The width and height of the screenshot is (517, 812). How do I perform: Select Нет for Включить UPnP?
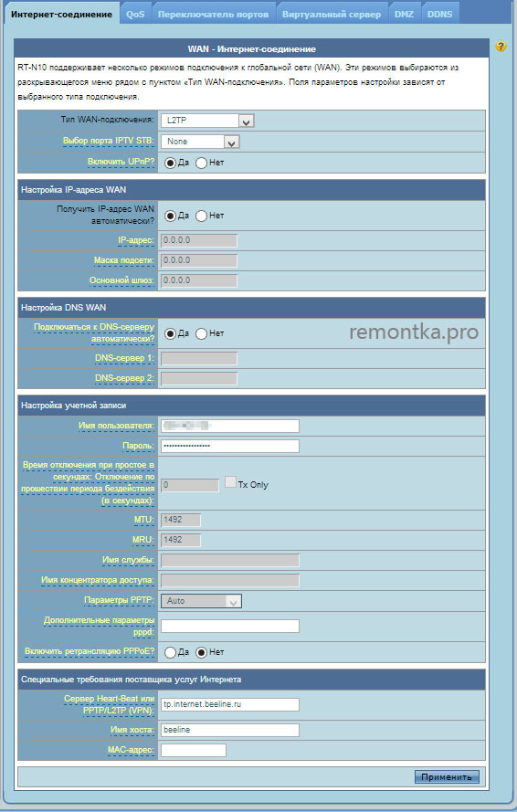201,163
